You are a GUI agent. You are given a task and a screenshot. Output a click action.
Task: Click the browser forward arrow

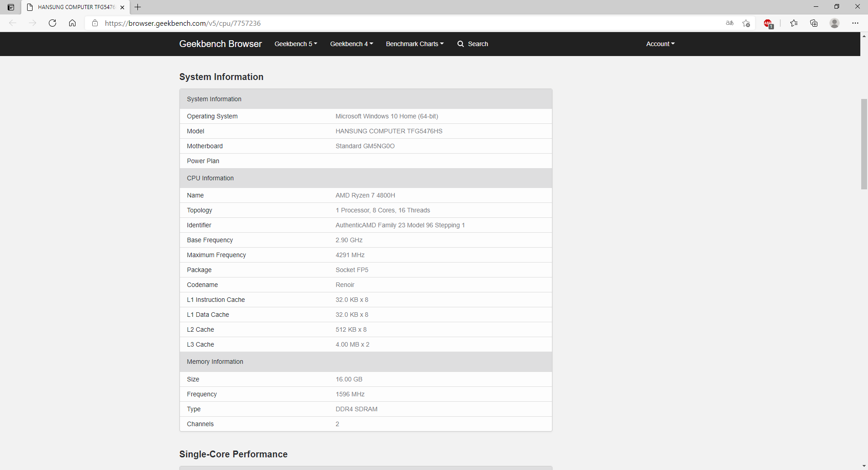[33, 23]
